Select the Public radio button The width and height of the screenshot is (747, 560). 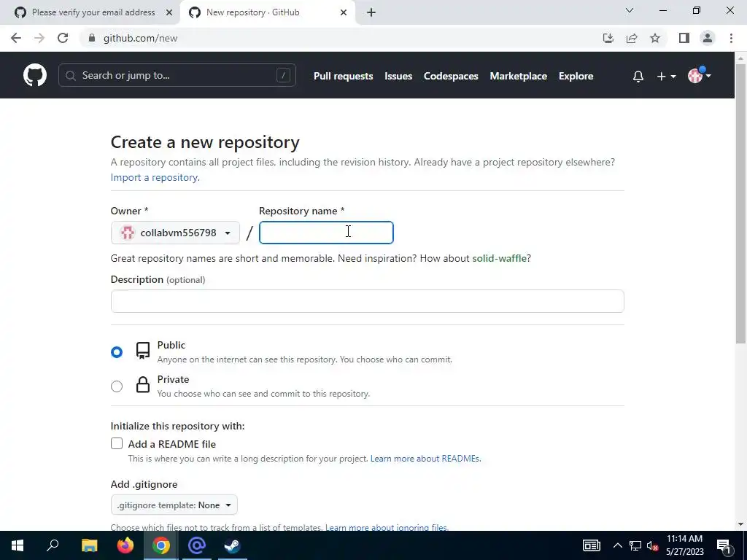117,352
